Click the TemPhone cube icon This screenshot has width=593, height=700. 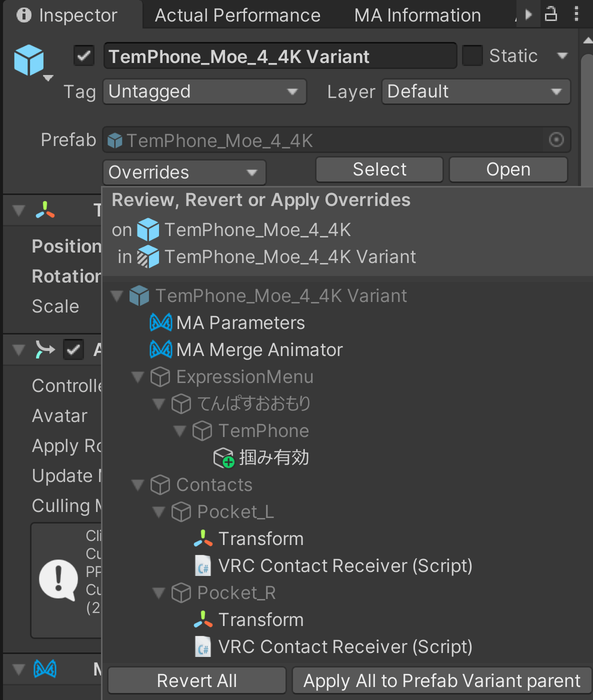202,431
